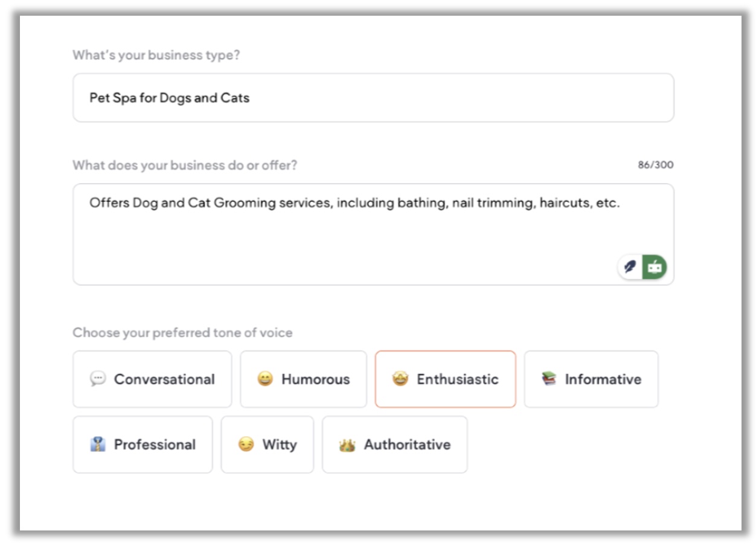Click the feather manual-writing icon
Image resolution: width=756 pixels, height=551 pixels.
point(630,266)
